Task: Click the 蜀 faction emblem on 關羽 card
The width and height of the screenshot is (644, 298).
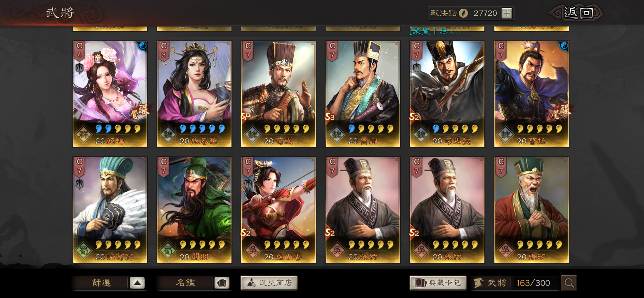Action: (168, 250)
